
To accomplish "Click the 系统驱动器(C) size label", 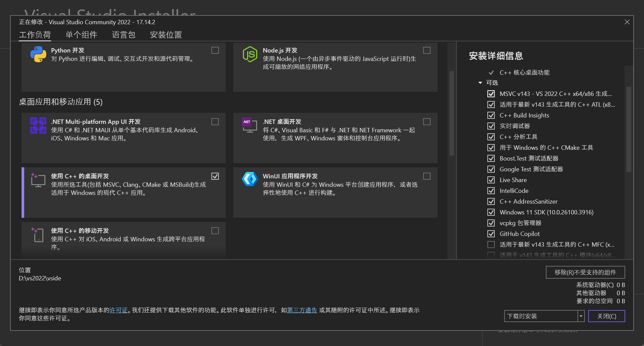I will coord(595,285).
